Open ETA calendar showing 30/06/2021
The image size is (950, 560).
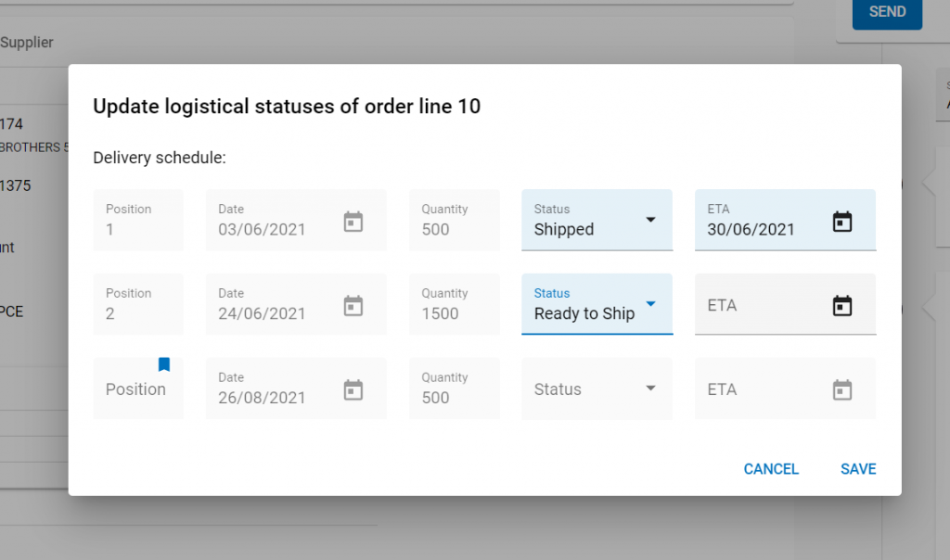tap(842, 222)
